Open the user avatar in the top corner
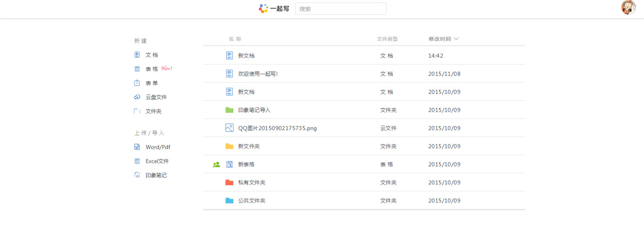Viewport: 644px width, 225px height. click(628, 7)
